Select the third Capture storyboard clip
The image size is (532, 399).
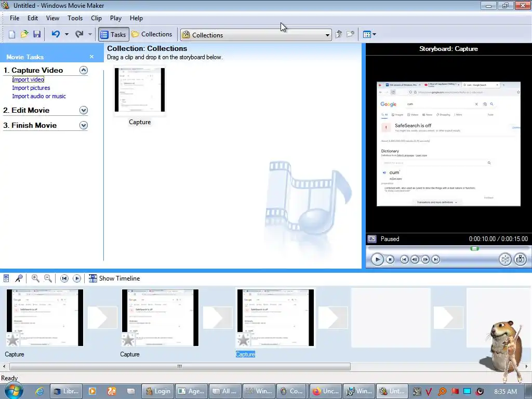tap(275, 317)
